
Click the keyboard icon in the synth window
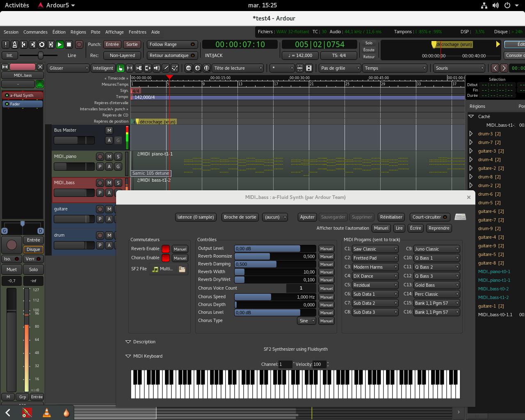click(x=460, y=217)
